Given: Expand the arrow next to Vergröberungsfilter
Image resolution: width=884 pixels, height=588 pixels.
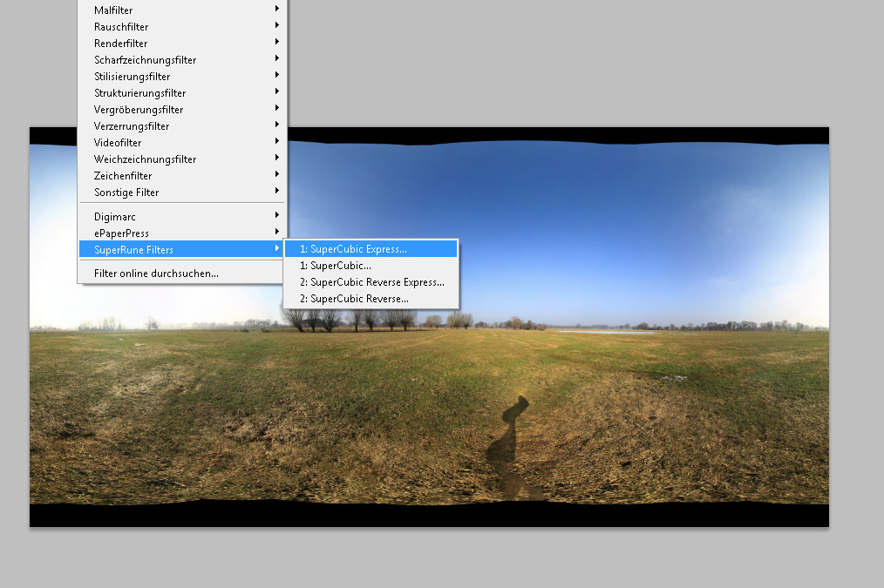Looking at the screenshot, I should 277,109.
